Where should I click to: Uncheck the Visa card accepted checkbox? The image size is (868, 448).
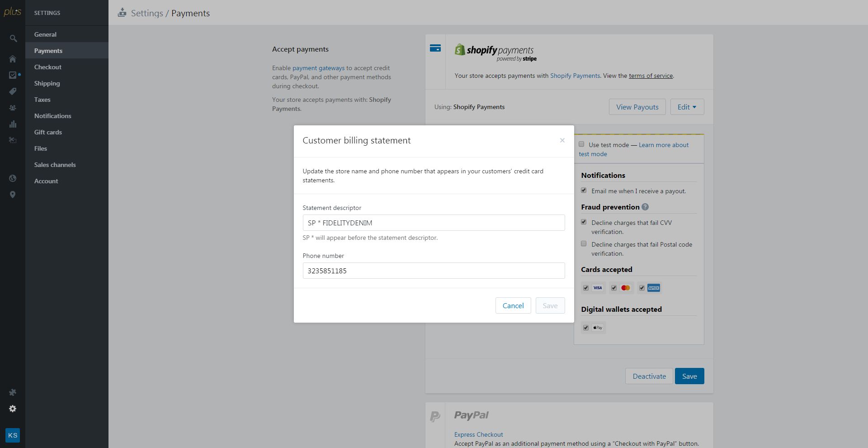coord(586,288)
